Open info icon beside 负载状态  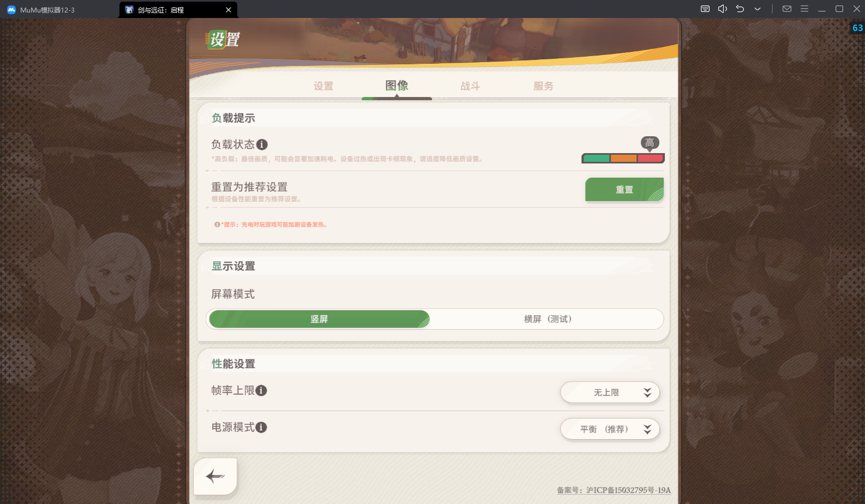(262, 144)
